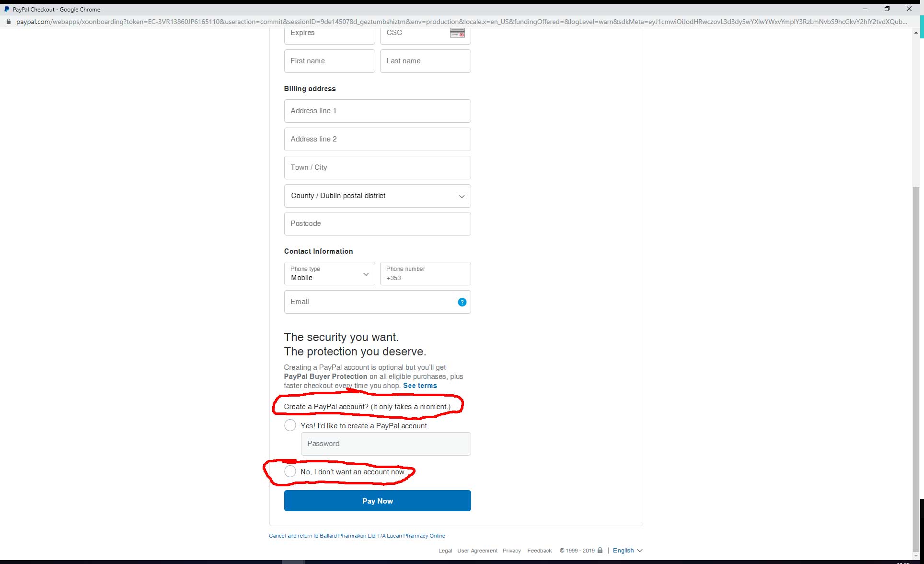The width and height of the screenshot is (924, 564).
Task: Select Yes, create a PayPal account radio
Action: [x=290, y=425]
